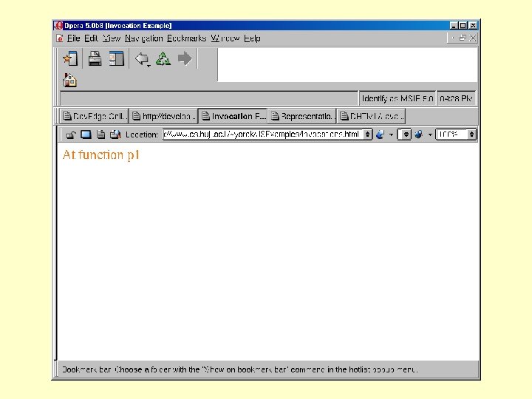Click the empty progress field beside Identify
The height and width of the screenshot is (399, 532).
[209, 99]
